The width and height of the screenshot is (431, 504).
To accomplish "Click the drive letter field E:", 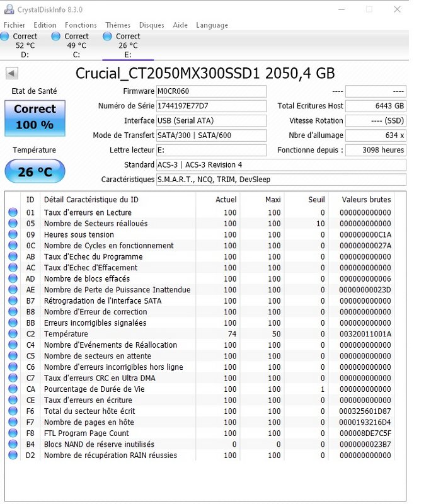I will tap(211, 150).
